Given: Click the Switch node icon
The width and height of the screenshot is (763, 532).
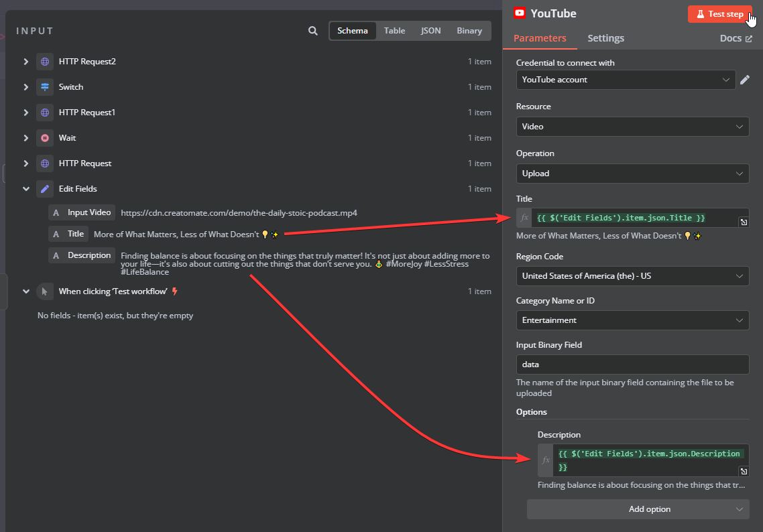Looking at the screenshot, I should (45, 87).
